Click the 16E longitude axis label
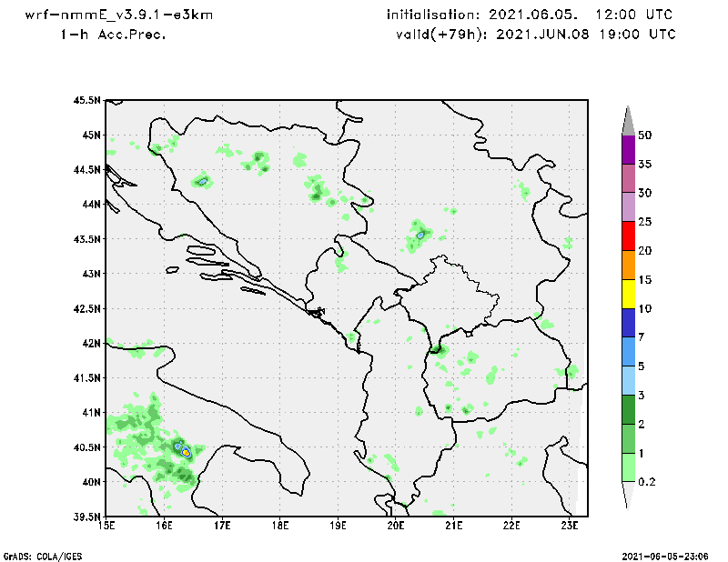The width and height of the screenshot is (728, 562). pos(164,525)
